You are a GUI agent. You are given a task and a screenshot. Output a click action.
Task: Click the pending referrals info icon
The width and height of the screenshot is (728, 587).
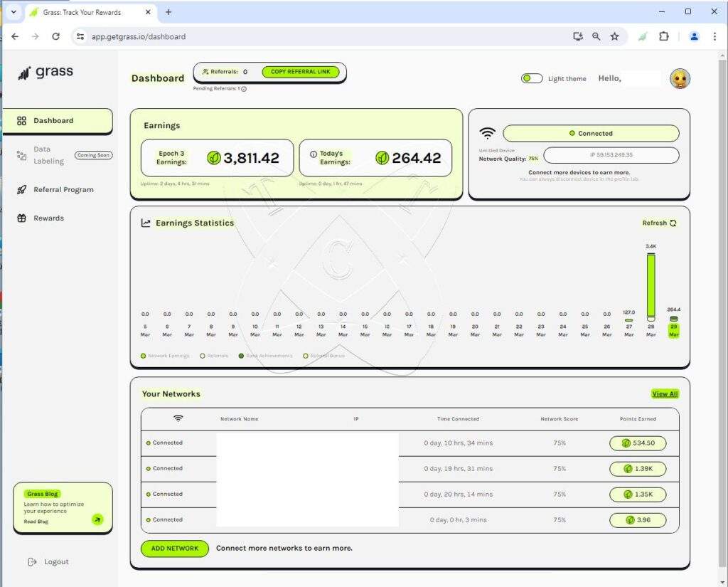click(x=245, y=89)
